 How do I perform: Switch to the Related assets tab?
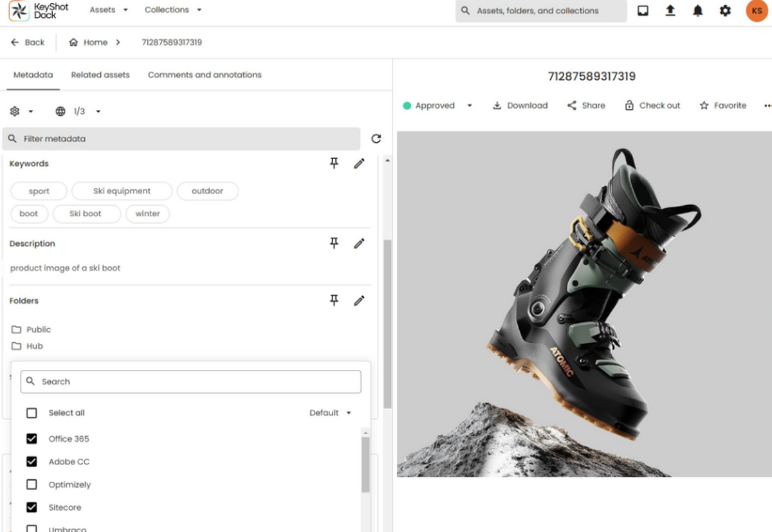pyautogui.click(x=100, y=75)
